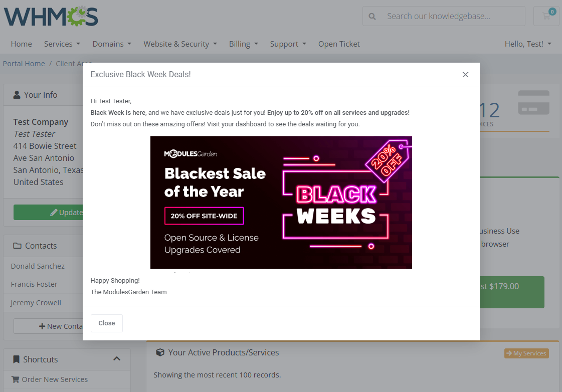
Task: Click the Active Products/Services box icon
Action: coord(160,352)
